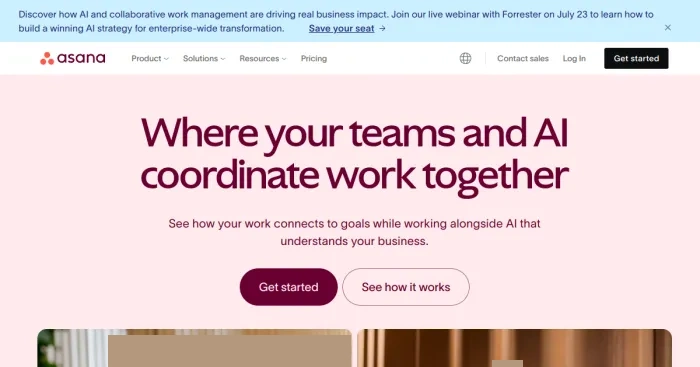
Task: Expand the Product menu chevron
Action: [166, 59]
